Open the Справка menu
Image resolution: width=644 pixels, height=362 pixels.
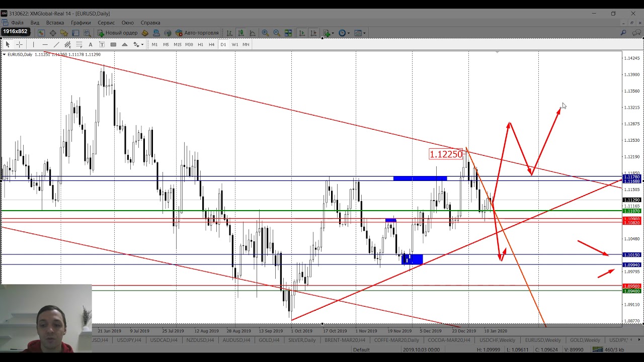[150, 23]
